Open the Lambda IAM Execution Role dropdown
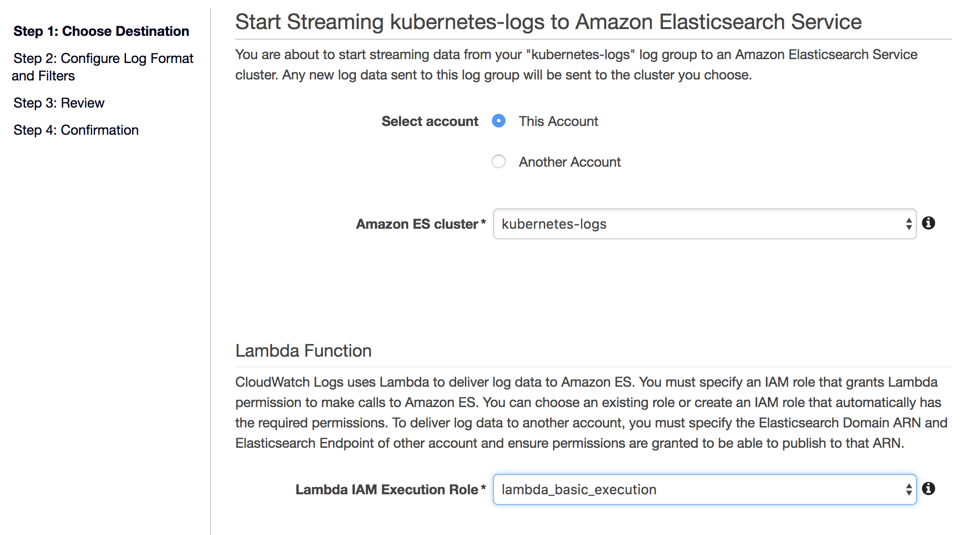 tap(702, 489)
